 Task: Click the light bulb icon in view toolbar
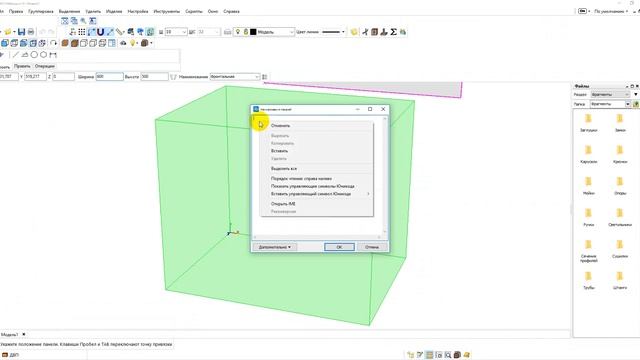133,43
